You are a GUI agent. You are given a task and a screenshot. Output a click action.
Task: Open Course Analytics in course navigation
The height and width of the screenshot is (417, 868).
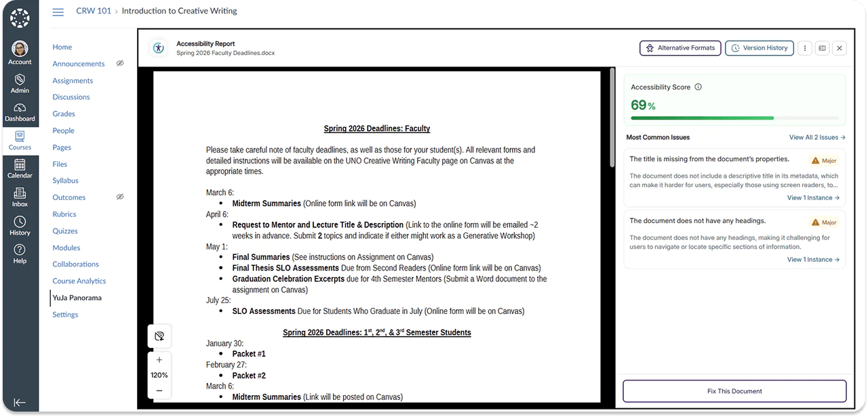tap(79, 281)
